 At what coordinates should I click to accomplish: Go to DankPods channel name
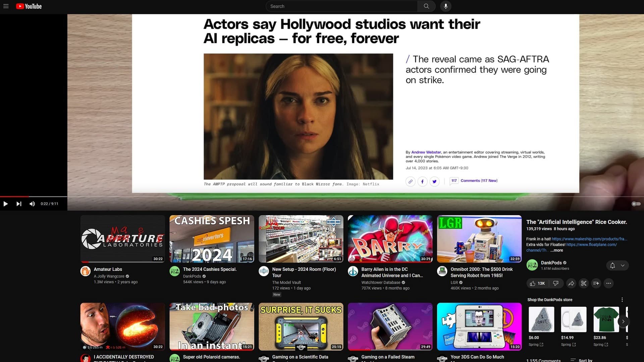[551, 263]
